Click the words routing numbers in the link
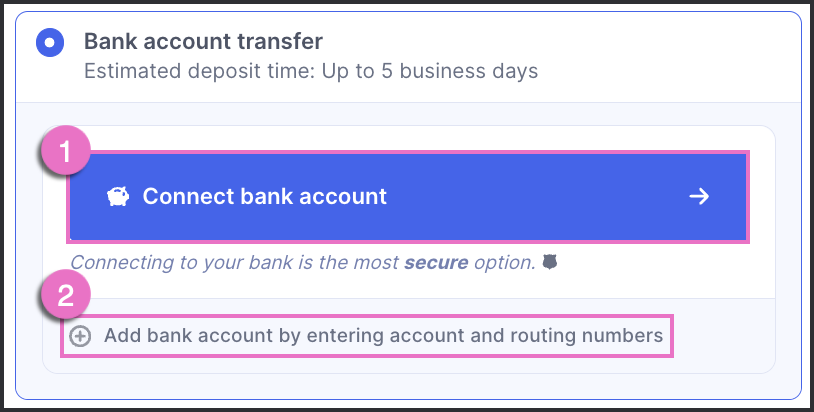Image resolution: width=814 pixels, height=412 pixels. tap(604, 336)
